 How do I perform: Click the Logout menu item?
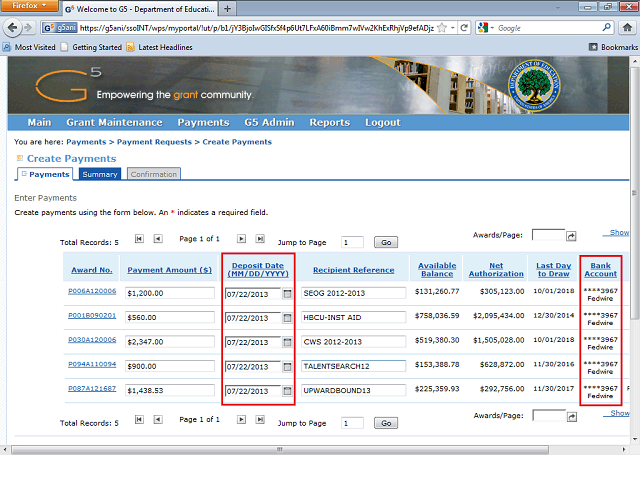tap(382, 123)
